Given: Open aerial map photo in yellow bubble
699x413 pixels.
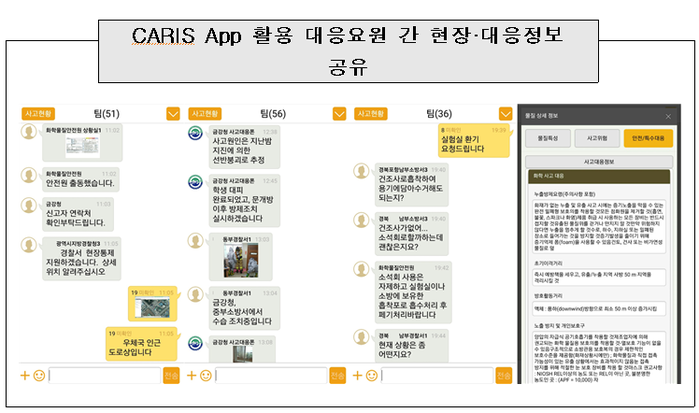Looking at the screenshot, I should pyautogui.click(x=152, y=308).
